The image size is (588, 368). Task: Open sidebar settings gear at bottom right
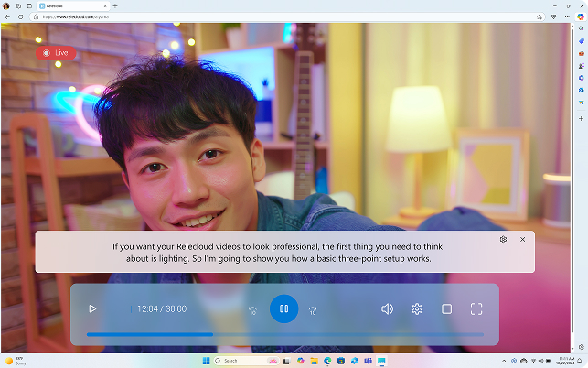[581, 347]
